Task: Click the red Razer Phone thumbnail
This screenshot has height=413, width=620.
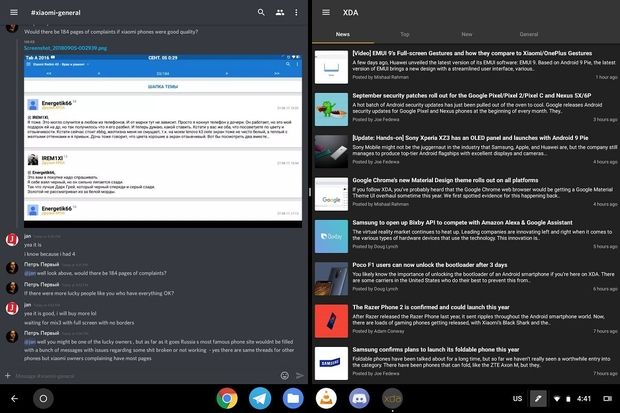Action: click(x=331, y=321)
